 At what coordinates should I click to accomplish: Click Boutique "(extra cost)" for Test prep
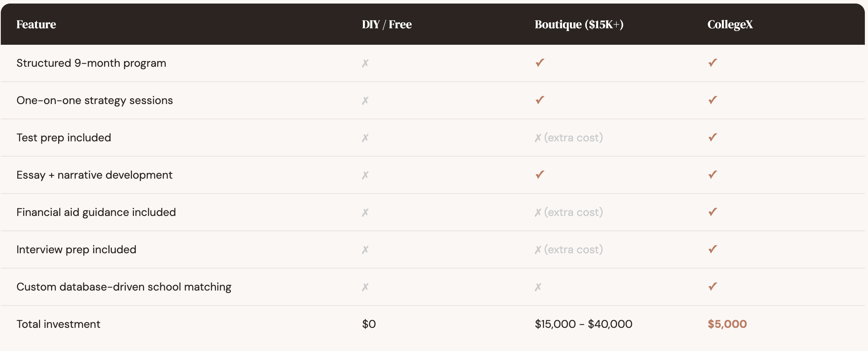click(573, 138)
